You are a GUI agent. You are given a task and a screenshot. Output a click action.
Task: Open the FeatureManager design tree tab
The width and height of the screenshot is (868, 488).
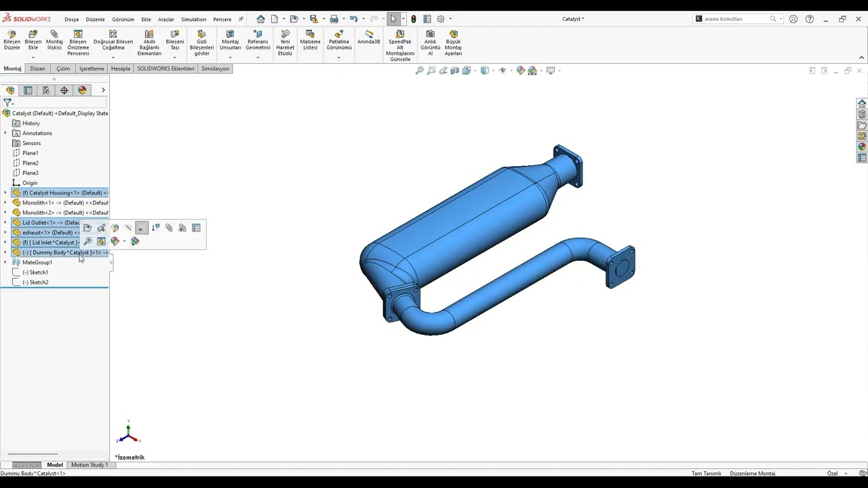[9, 90]
